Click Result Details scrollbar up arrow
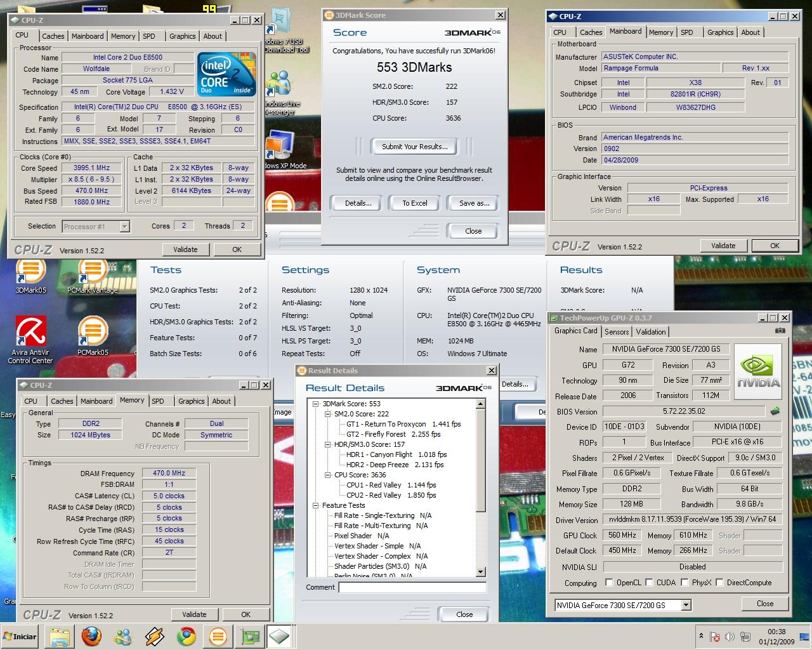The image size is (812, 650). pyautogui.click(x=481, y=404)
